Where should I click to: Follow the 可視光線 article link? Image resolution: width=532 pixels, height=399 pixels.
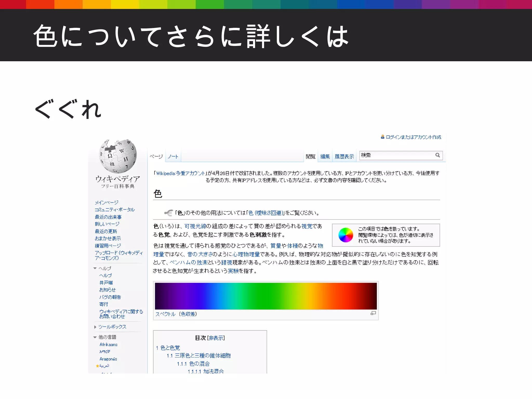click(195, 226)
